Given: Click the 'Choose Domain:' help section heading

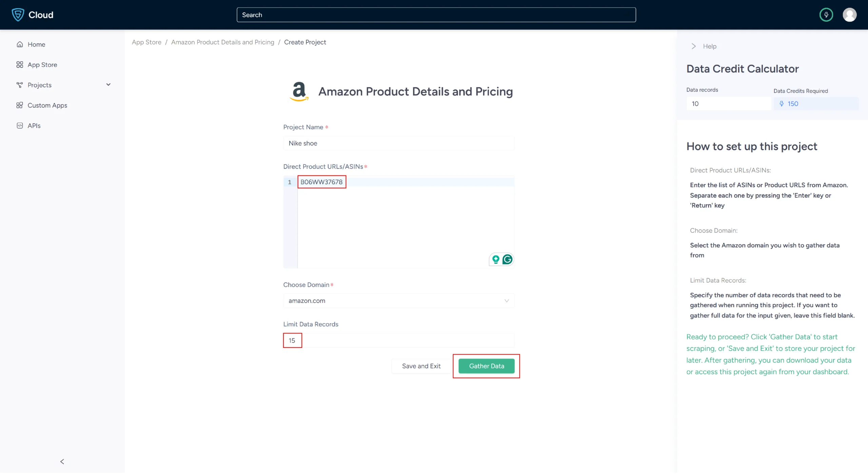Looking at the screenshot, I should click(x=714, y=231).
